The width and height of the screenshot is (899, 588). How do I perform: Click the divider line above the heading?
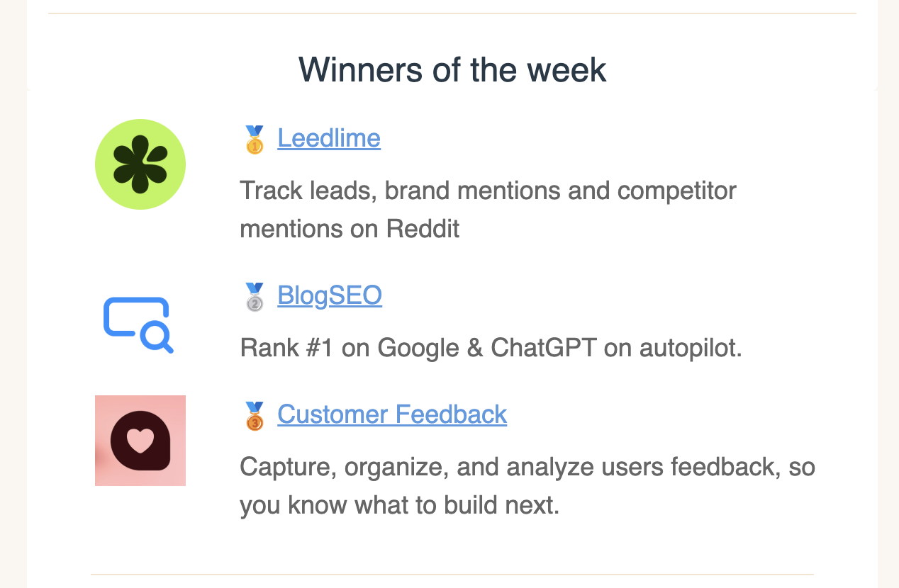click(452, 13)
